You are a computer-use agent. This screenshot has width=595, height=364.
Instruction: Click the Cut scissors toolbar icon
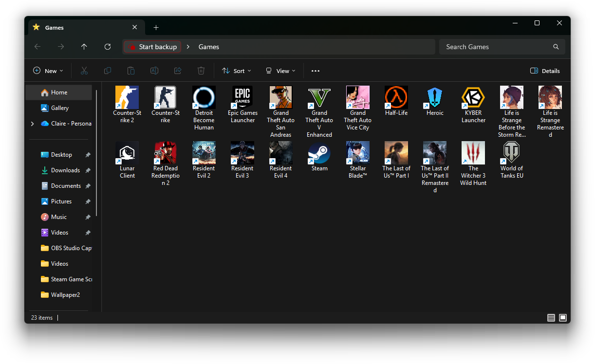click(84, 71)
